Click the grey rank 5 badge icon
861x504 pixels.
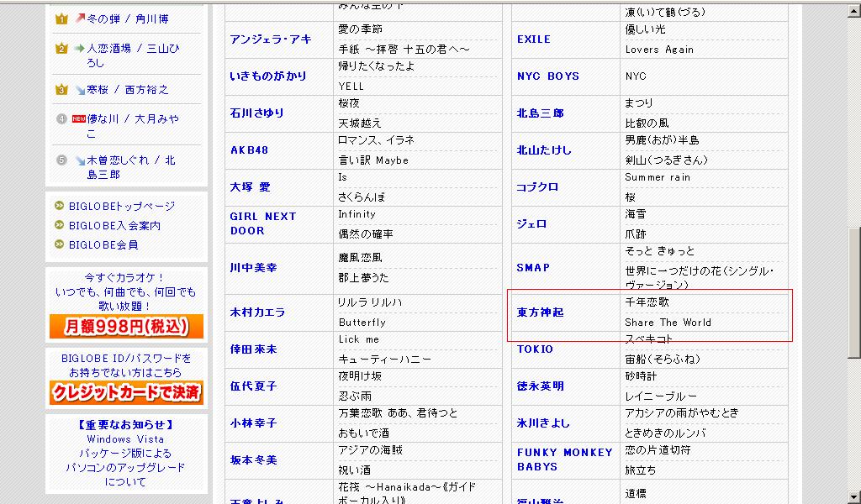[61, 160]
